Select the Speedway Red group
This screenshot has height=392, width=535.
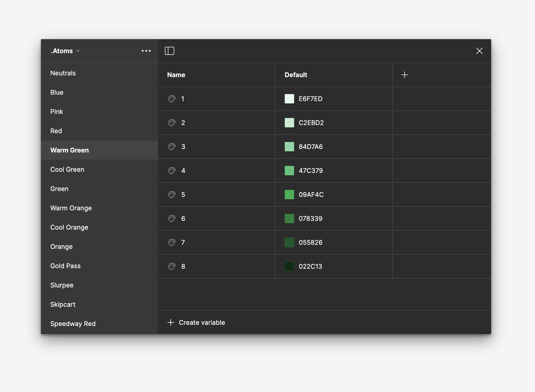(99, 324)
